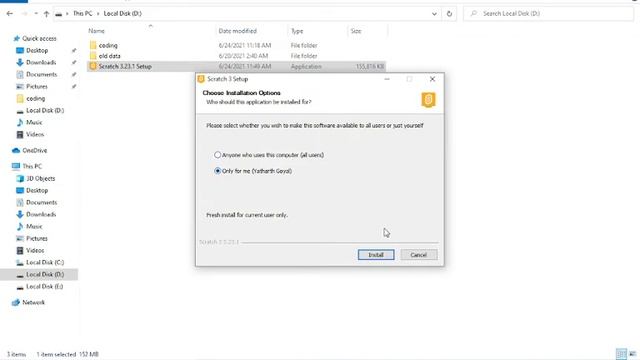
Task: Sort files by Size column header
Action: (356, 31)
